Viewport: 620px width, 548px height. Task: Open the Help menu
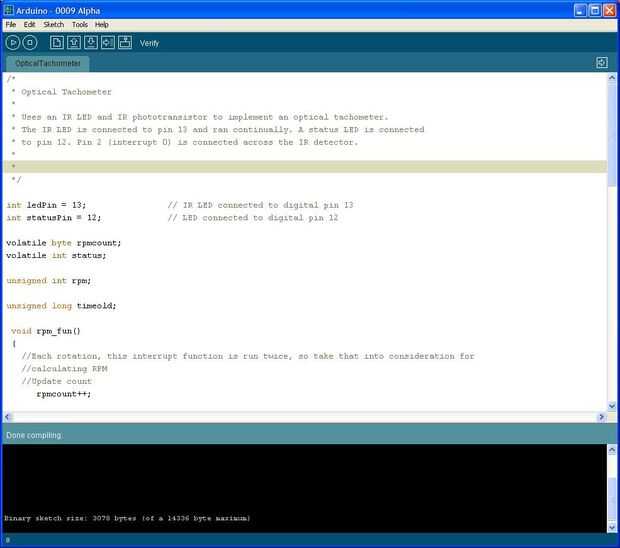[x=102, y=25]
